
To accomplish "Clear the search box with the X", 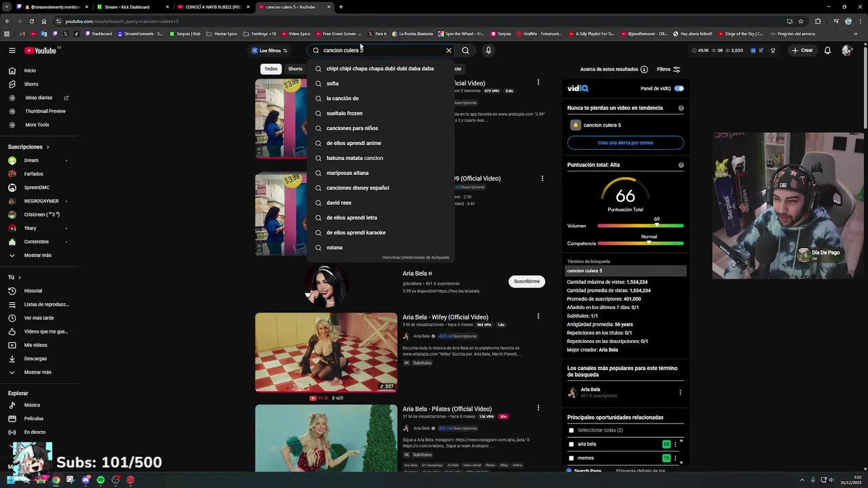I will point(448,50).
